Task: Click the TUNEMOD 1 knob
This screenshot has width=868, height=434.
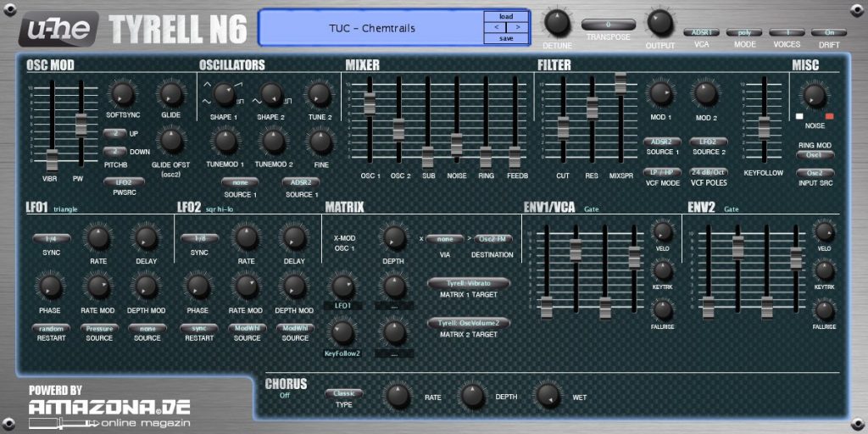Action: (x=225, y=142)
